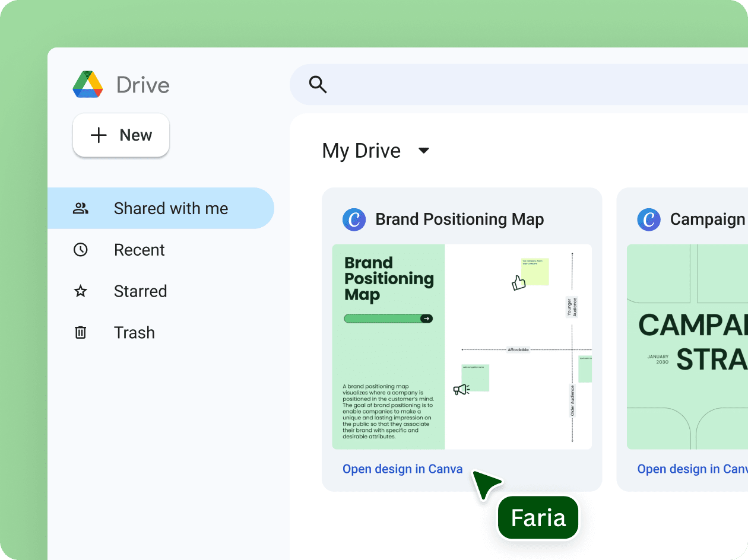Click the people icon beside Shared with me

(80, 208)
